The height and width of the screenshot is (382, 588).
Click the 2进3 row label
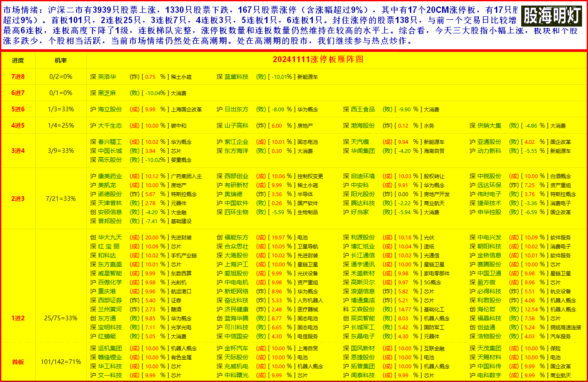[18, 199]
